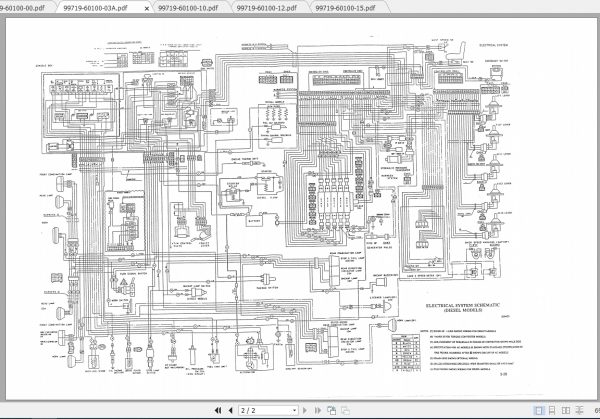Open the 99719-60100-15.pdf tab
The width and height of the screenshot is (600, 419).
(x=346, y=8)
